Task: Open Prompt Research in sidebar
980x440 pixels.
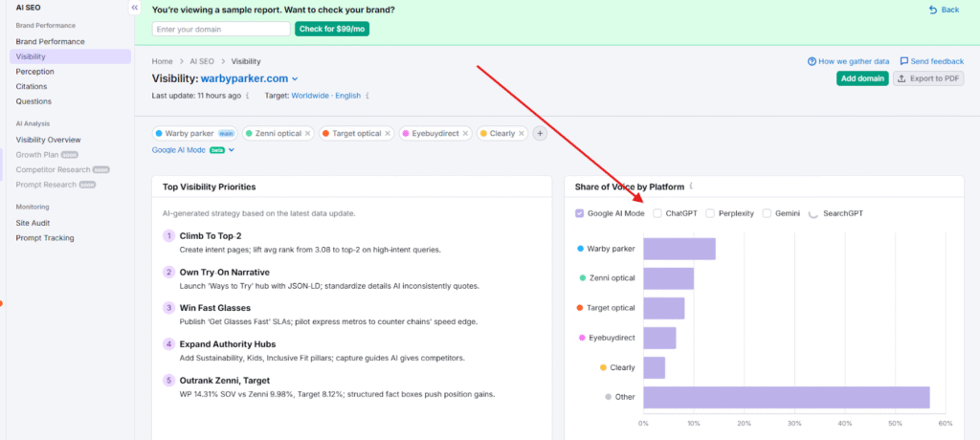Action: pyautogui.click(x=55, y=185)
